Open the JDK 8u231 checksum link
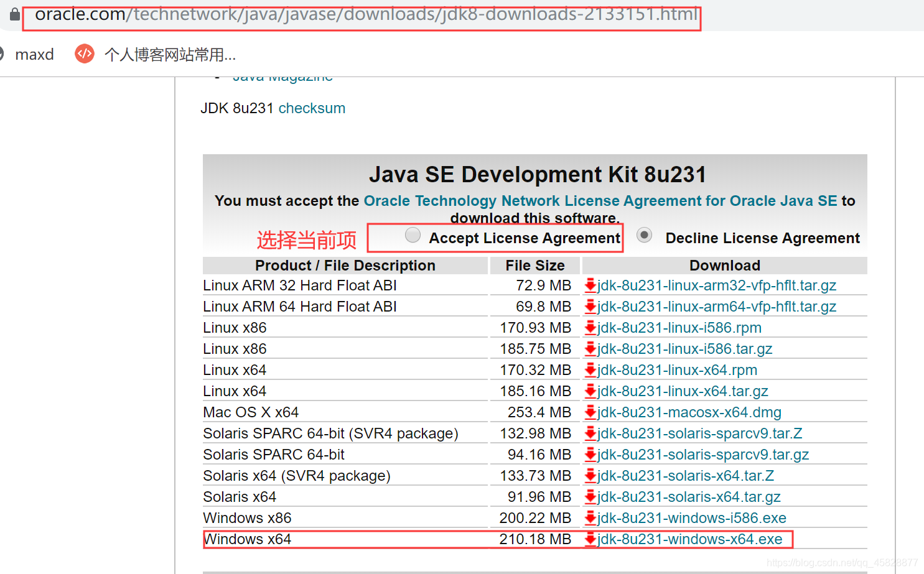The image size is (924, 574). [x=312, y=108]
